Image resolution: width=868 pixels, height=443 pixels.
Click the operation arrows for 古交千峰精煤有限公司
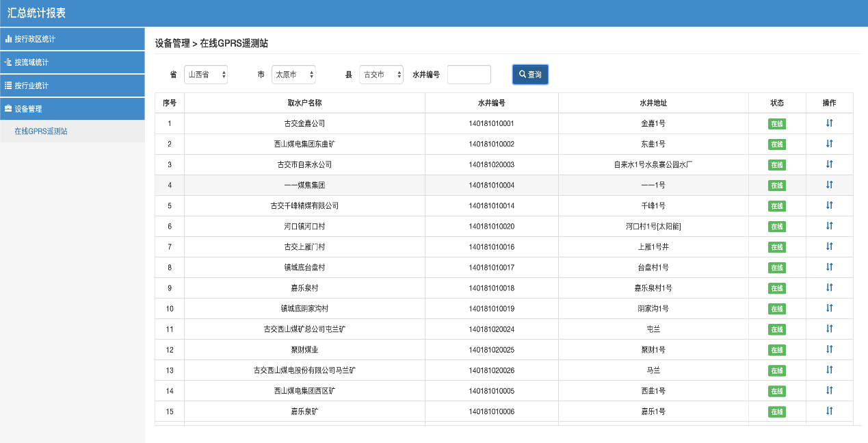pos(829,205)
